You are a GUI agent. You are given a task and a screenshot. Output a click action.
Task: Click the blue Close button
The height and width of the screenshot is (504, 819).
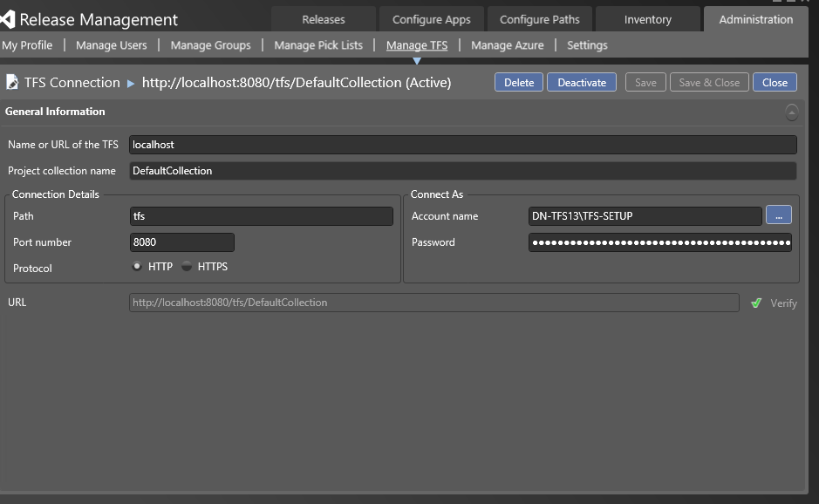tap(775, 82)
